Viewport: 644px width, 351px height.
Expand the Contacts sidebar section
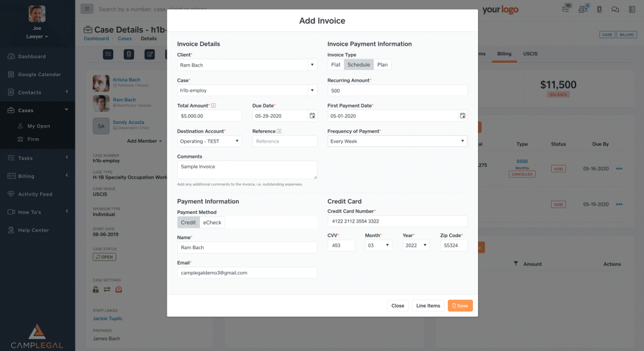pyautogui.click(x=37, y=92)
